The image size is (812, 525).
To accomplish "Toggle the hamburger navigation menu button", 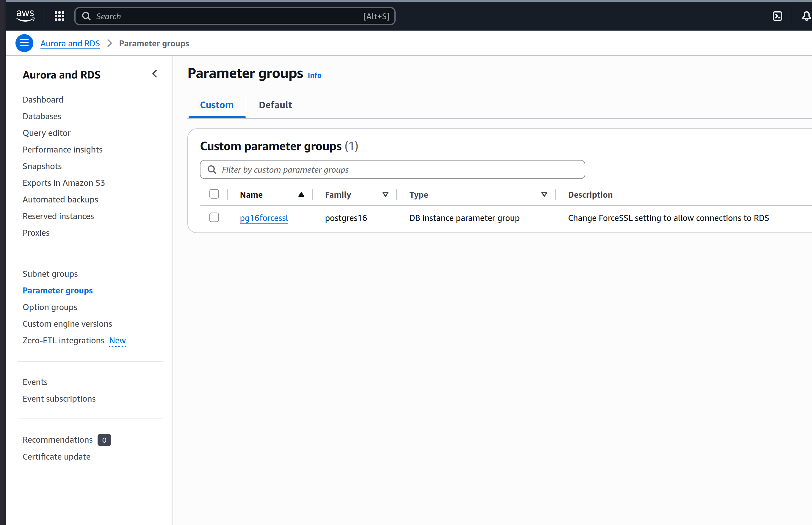I will pyautogui.click(x=24, y=43).
